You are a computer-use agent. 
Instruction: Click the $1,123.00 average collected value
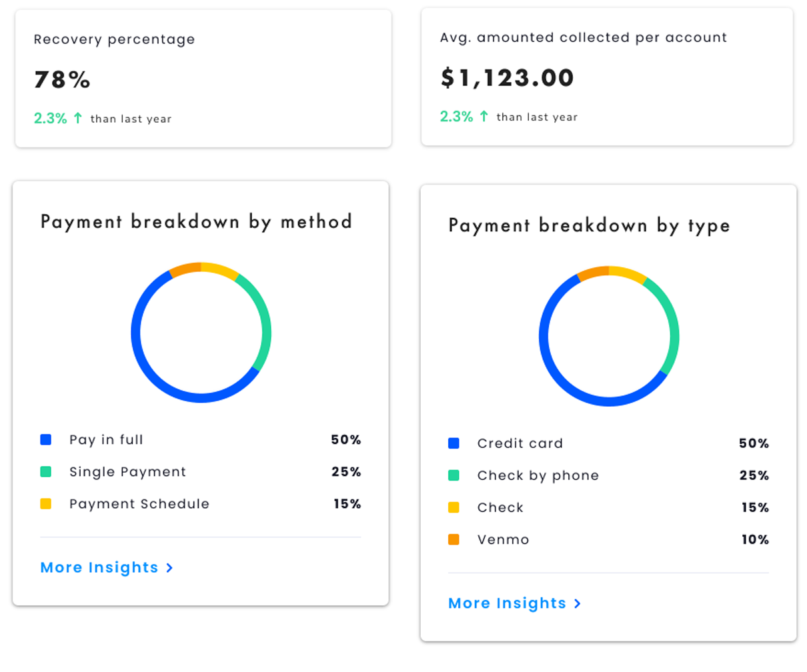pyautogui.click(x=506, y=77)
